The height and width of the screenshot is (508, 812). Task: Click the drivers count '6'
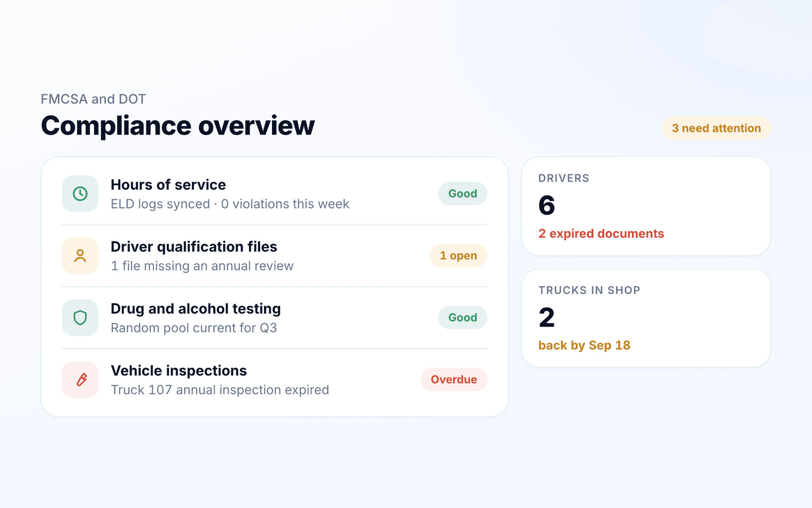tap(547, 205)
